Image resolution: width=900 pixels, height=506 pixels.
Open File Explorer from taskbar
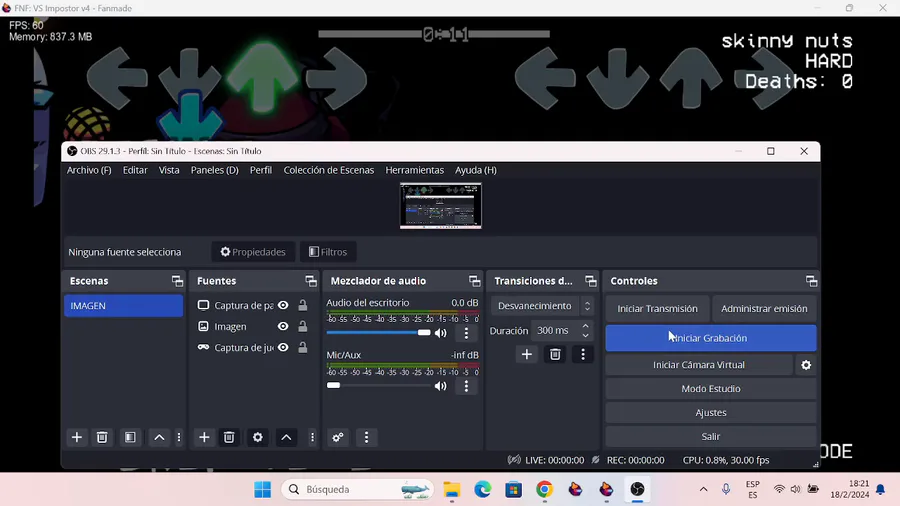(452, 489)
